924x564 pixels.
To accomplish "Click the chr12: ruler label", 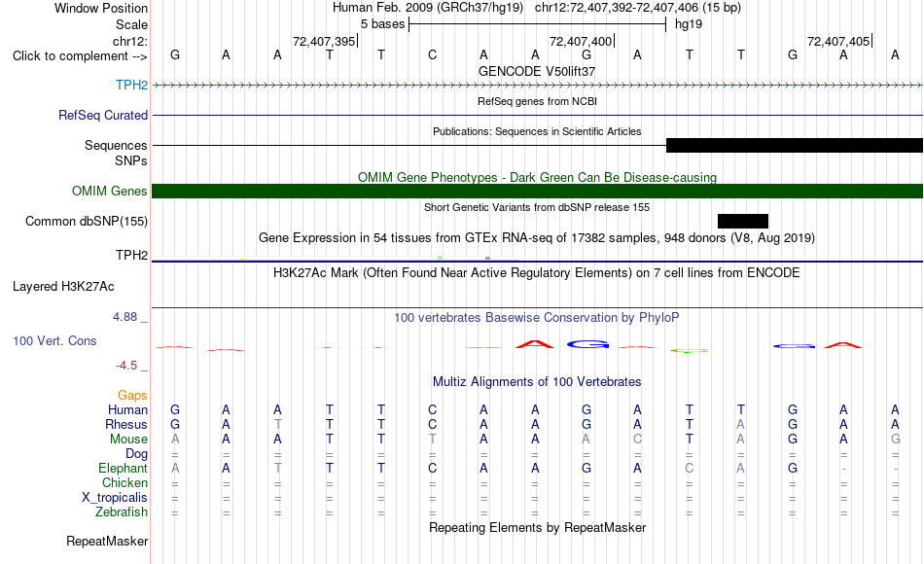I will click(129, 41).
